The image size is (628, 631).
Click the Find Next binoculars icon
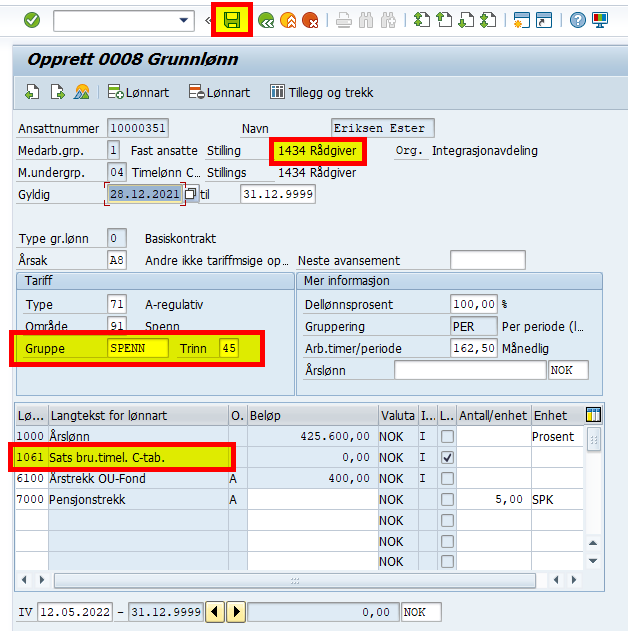(388, 20)
